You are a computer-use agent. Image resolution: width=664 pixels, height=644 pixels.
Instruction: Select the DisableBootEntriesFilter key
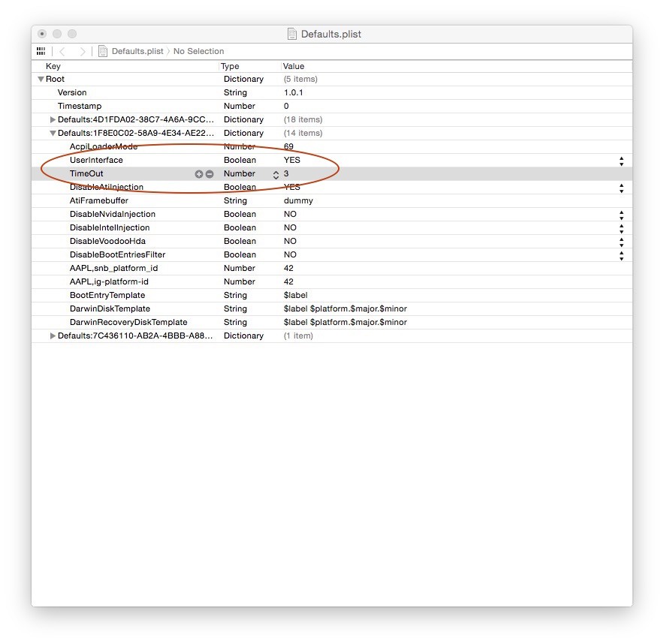tap(117, 255)
